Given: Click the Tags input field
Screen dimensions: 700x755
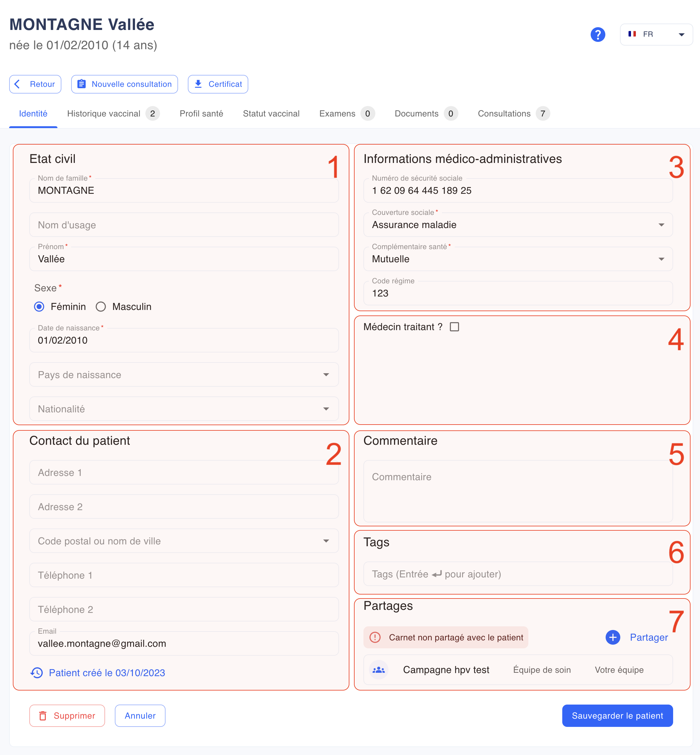Looking at the screenshot, I should (x=518, y=574).
